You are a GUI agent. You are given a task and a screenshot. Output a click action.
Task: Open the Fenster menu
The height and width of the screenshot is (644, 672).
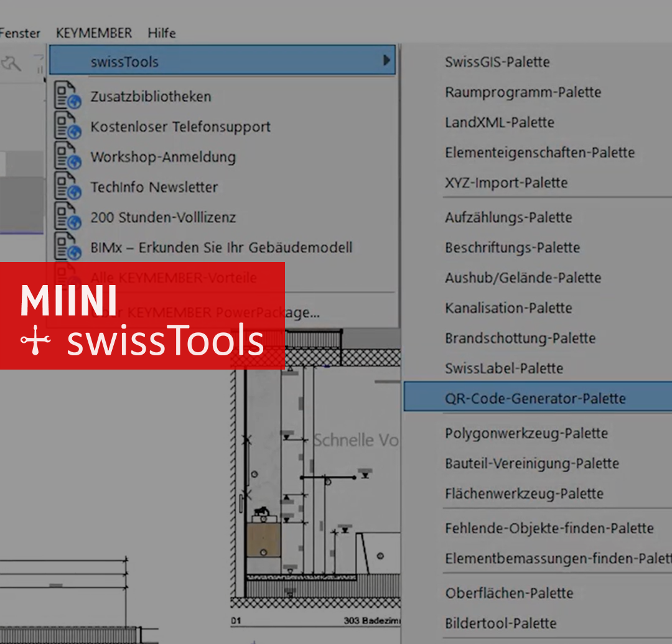(20, 33)
